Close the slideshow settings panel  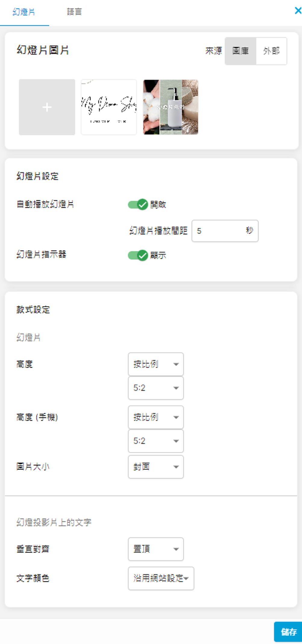(298, 11)
